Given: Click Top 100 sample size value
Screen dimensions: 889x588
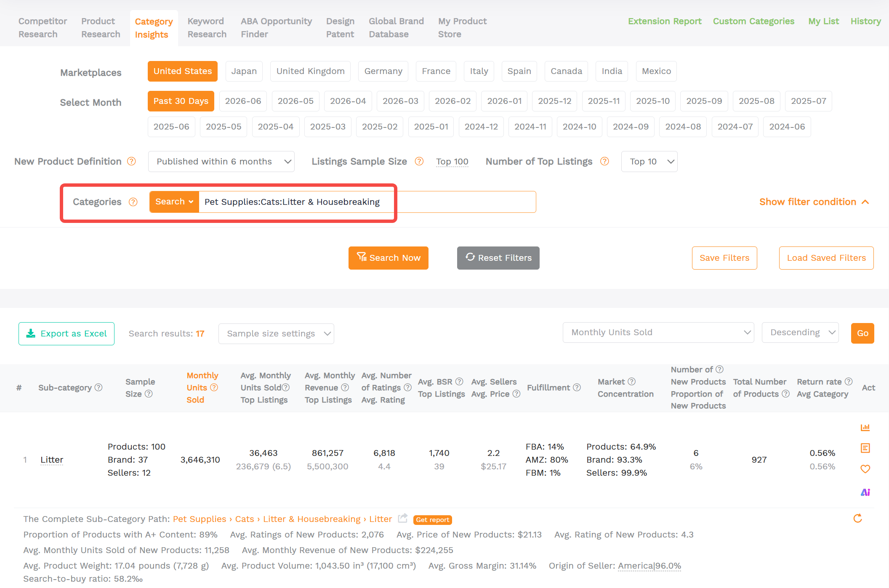Looking at the screenshot, I should (x=452, y=162).
